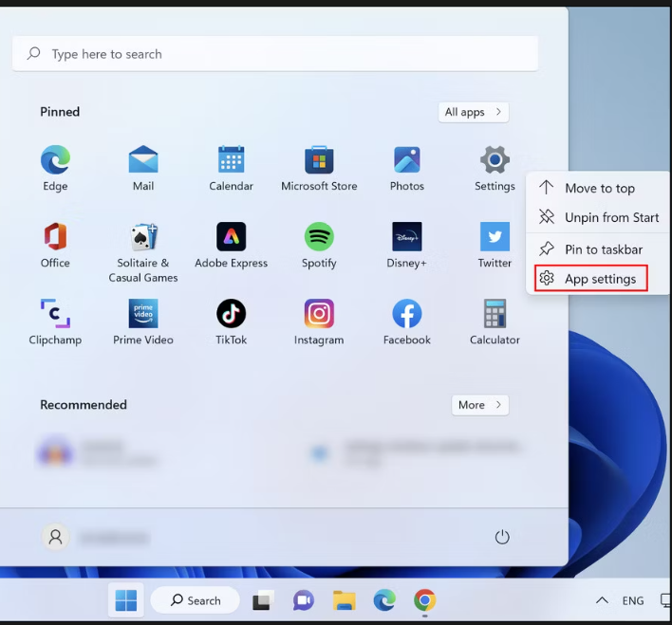Show More recommended items
Screen dimensions: 672x625
pos(480,405)
